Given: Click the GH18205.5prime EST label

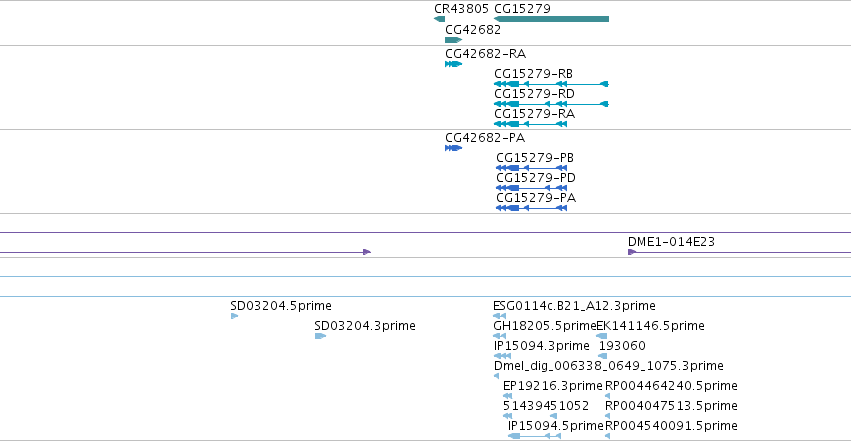Looking at the screenshot, I should coord(544,326).
